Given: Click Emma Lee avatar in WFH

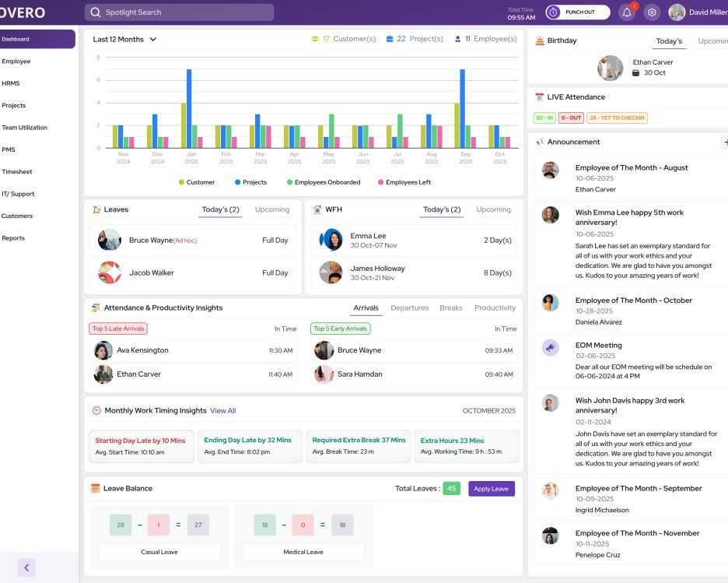Looking at the screenshot, I should 331,240.
